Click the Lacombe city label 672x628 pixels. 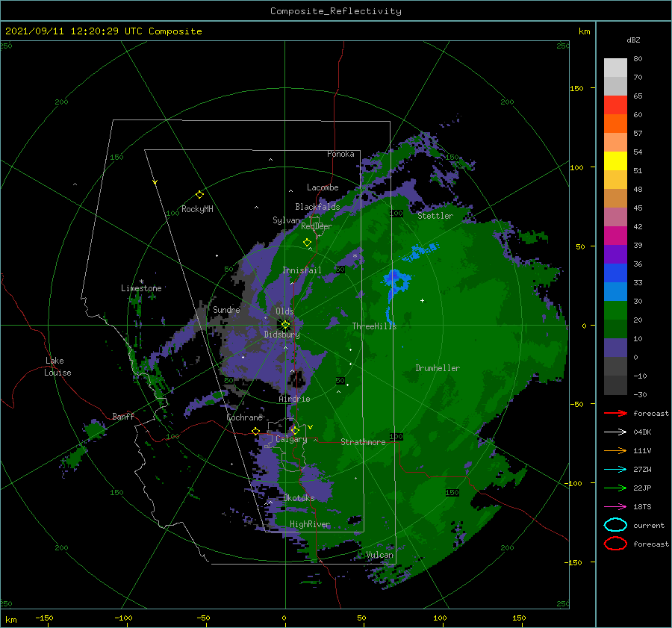323,187
